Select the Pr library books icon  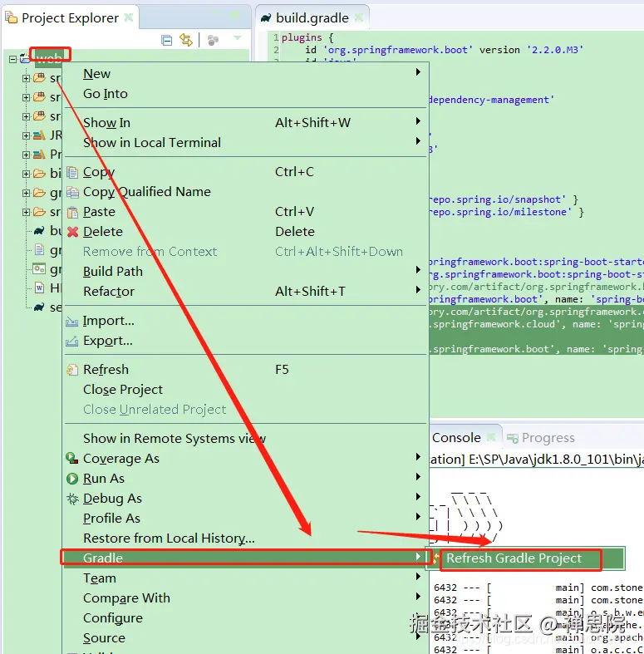[x=39, y=155]
